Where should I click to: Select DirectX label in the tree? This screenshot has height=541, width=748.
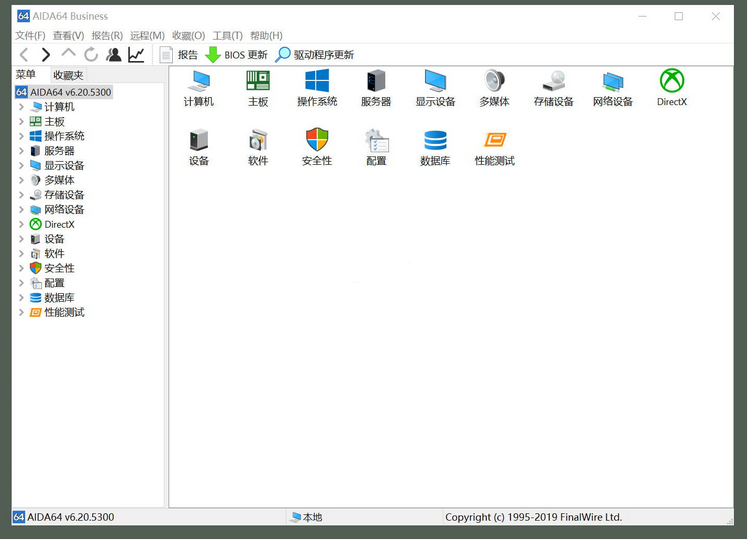(59, 224)
